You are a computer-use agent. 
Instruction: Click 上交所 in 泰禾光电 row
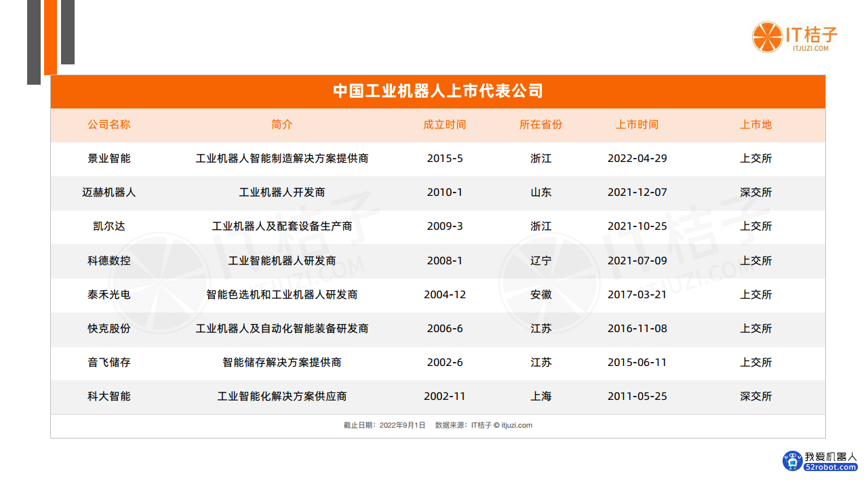click(x=756, y=295)
